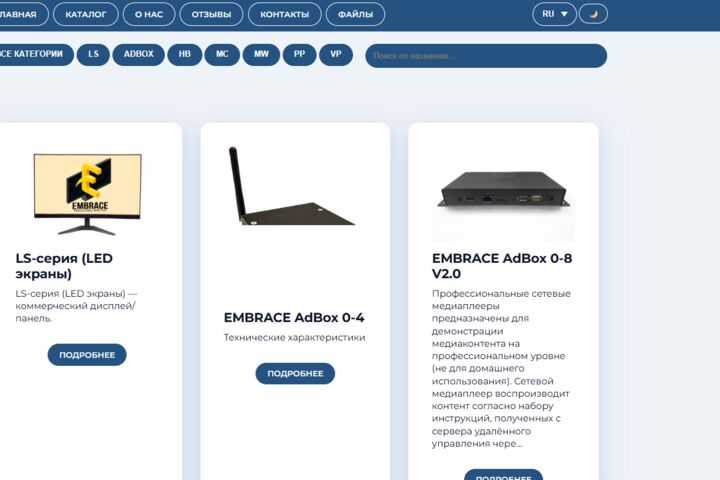Click the LS-серия (LED экраны) title
This screenshot has height=480, width=720.
point(64,266)
